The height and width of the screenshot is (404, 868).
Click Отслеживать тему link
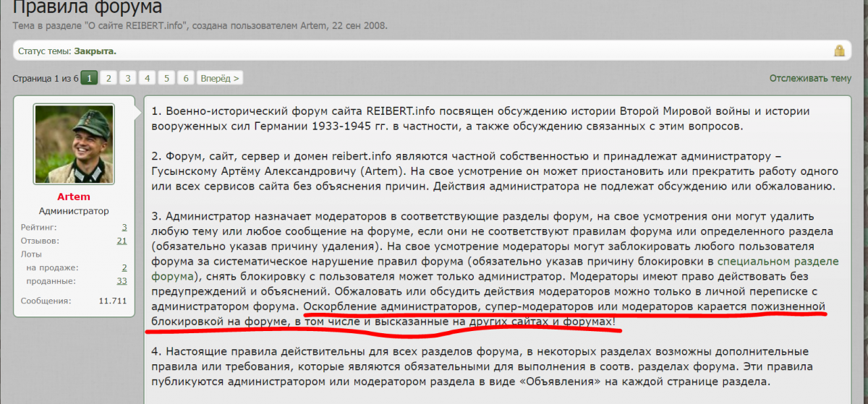810,78
